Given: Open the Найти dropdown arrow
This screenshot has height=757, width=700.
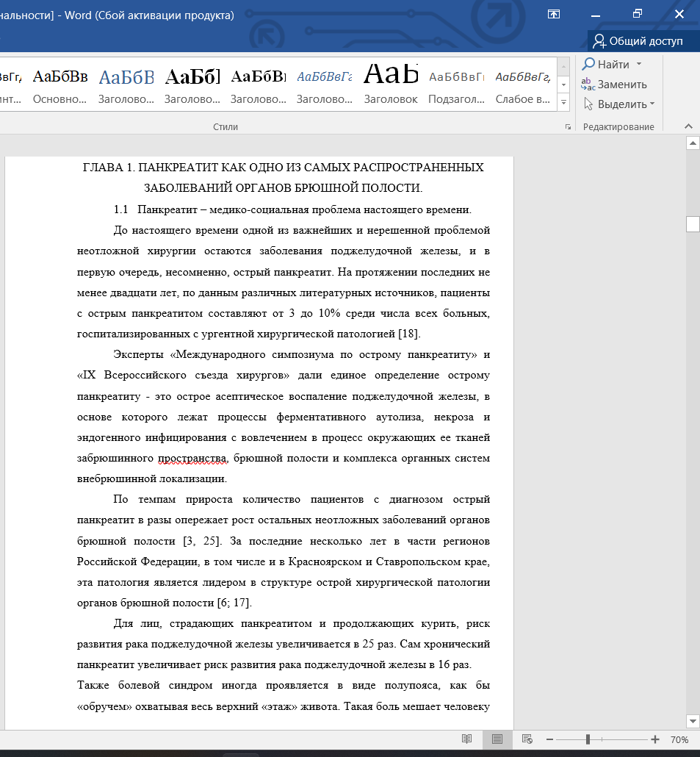Looking at the screenshot, I should coord(639,64).
